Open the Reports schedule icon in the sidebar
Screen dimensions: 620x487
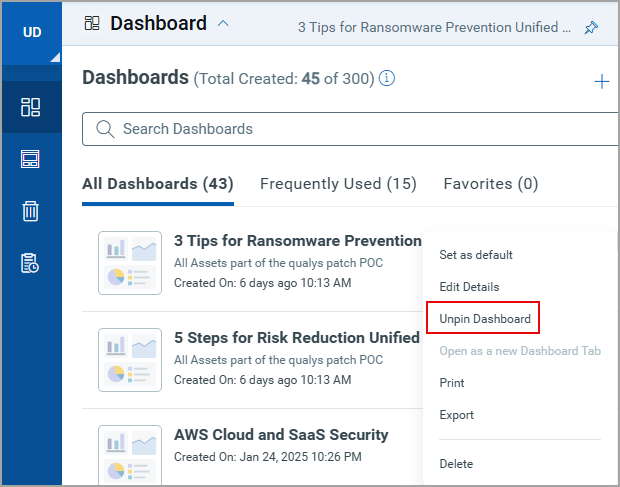30,263
